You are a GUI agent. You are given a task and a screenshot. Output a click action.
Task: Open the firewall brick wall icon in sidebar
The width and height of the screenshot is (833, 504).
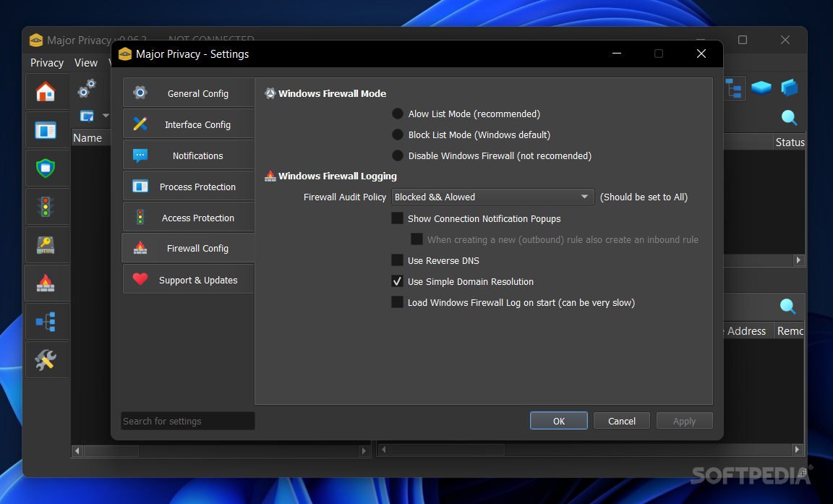point(46,283)
